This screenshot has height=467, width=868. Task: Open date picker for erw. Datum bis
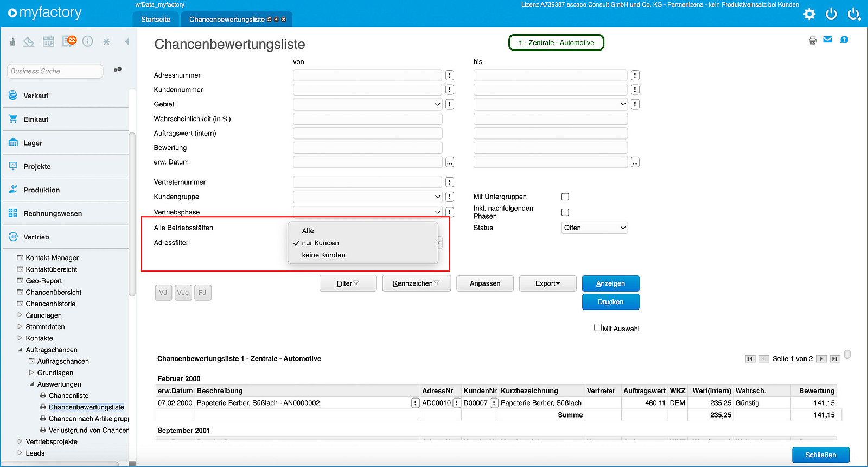[x=635, y=162]
